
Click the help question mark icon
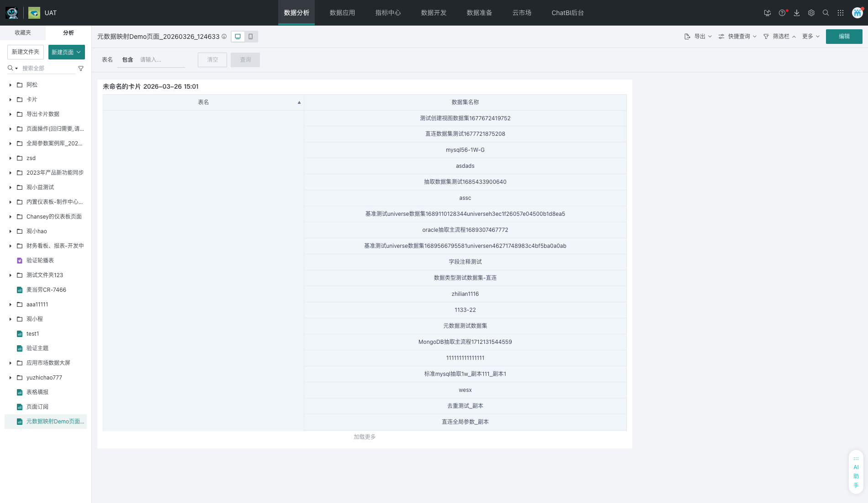click(782, 13)
